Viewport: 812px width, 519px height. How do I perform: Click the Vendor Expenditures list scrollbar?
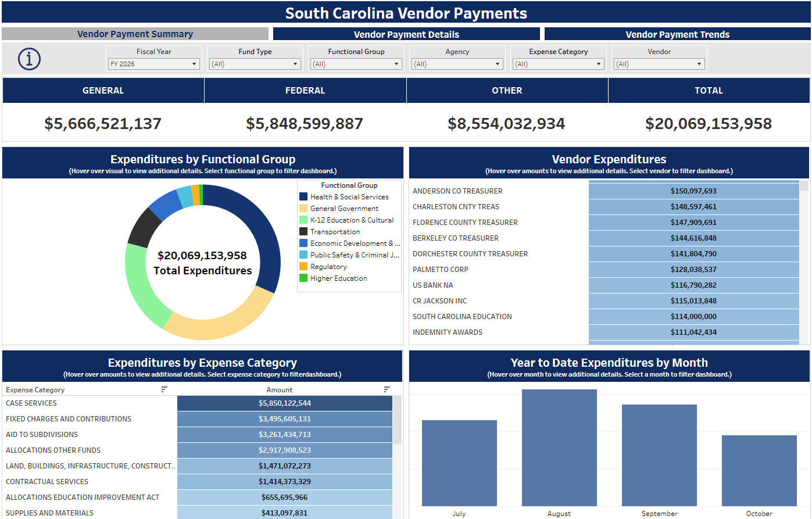coord(804,262)
